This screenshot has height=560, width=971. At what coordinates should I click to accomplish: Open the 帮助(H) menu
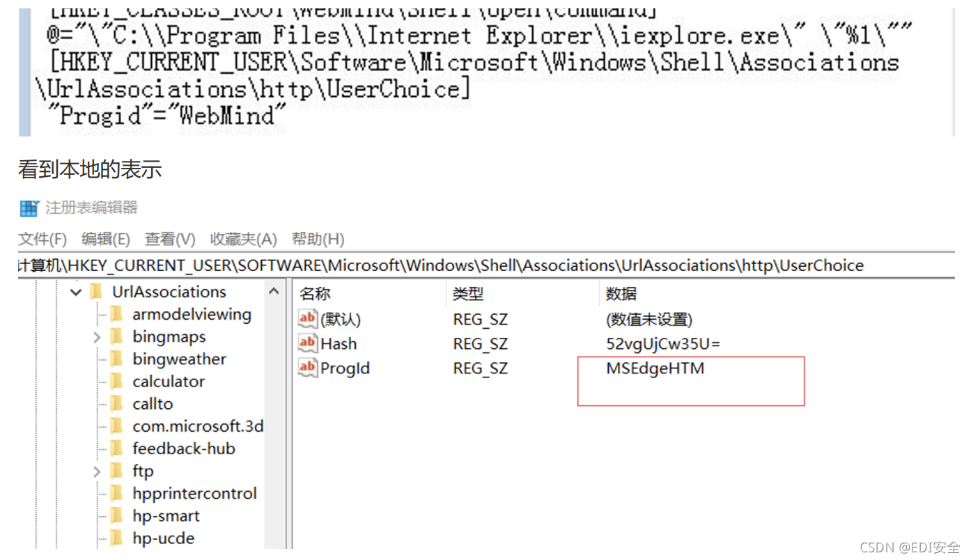318,239
